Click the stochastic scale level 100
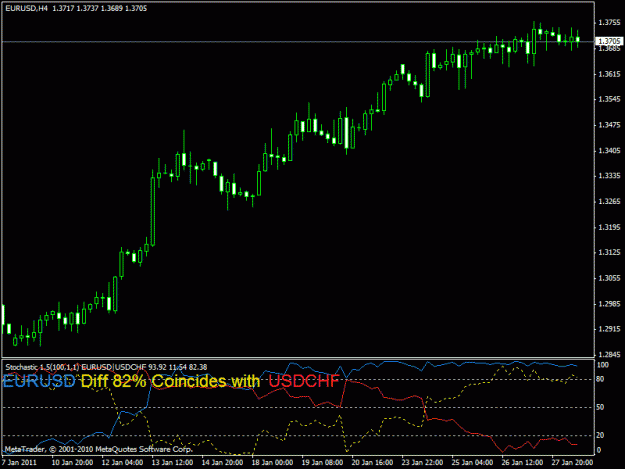This screenshot has height=469, width=625. click(x=603, y=365)
